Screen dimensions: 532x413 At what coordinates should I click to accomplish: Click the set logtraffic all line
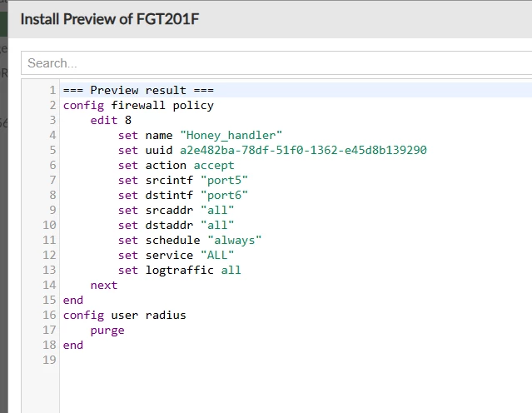pyautogui.click(x=180, y=270)
